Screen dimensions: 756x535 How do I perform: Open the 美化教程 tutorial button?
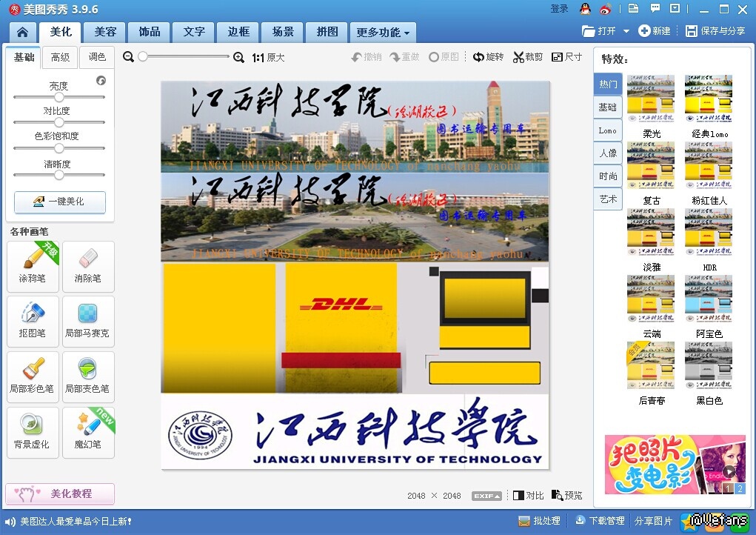60,494
